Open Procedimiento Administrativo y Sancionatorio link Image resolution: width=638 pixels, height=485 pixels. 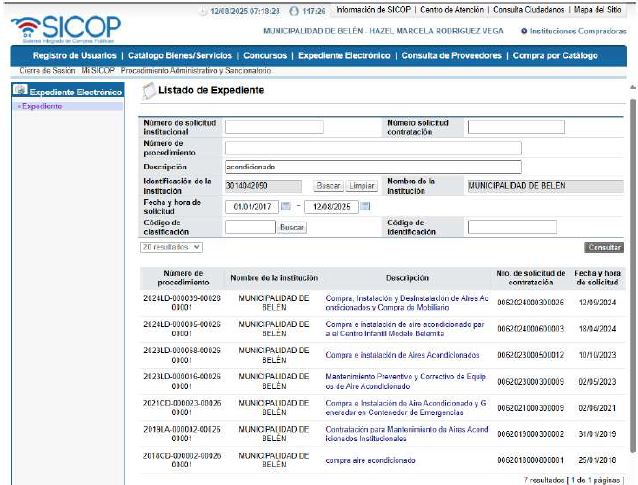pos(196,70)
